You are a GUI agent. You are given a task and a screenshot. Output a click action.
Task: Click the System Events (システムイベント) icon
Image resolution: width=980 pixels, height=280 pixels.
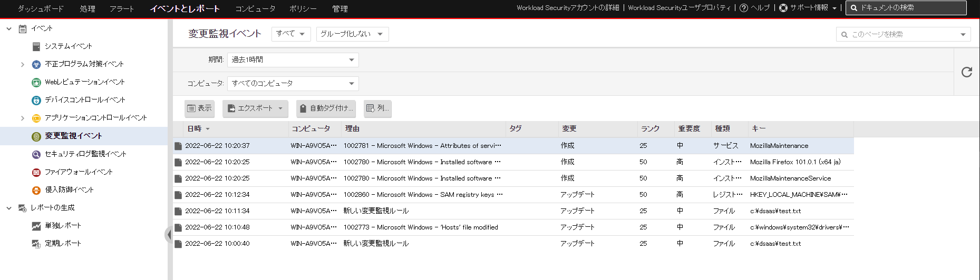pyautogui.click(x=36, y=46)
